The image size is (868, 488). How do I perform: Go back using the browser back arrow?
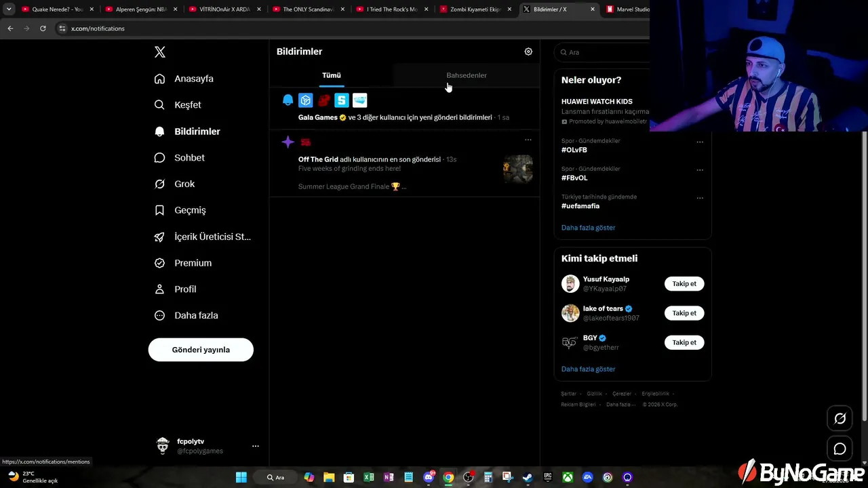tap(10, 28)
